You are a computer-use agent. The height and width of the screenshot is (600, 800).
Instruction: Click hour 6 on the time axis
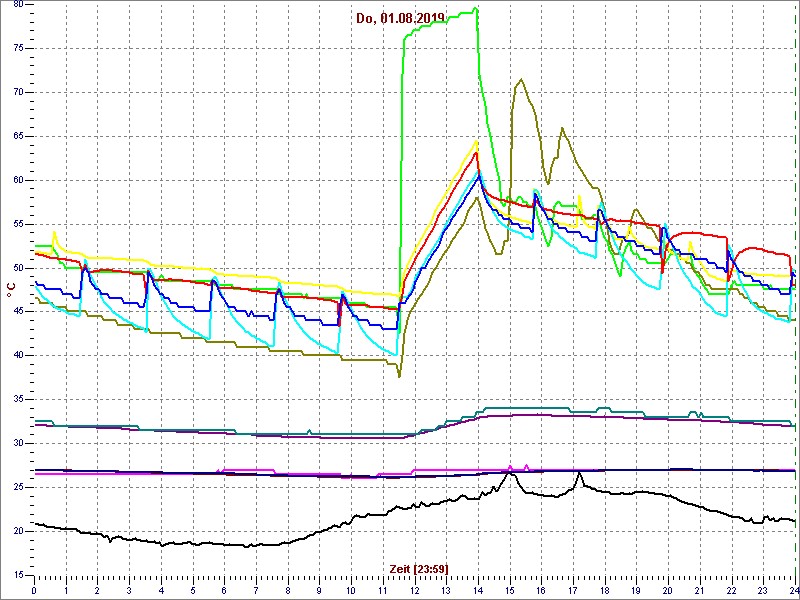point(224,590)
